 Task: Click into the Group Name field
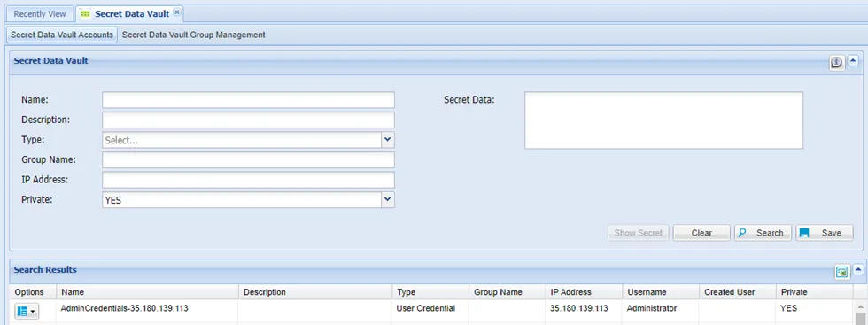click(x=248, y=160)
